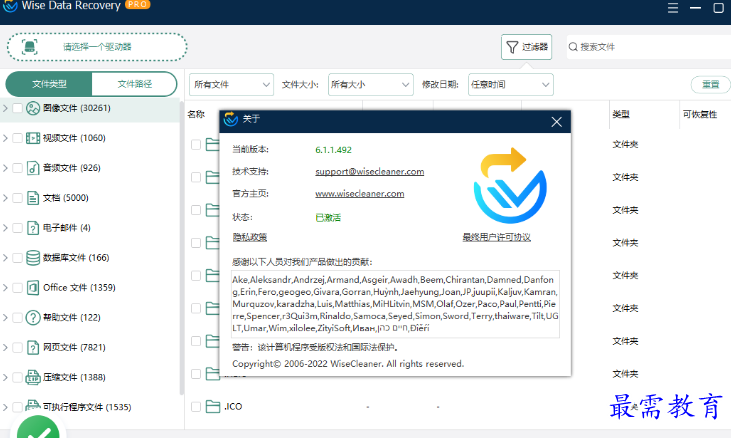The image size is (731, 438).
Task: Click the filter funnel button
Action: 526,47
